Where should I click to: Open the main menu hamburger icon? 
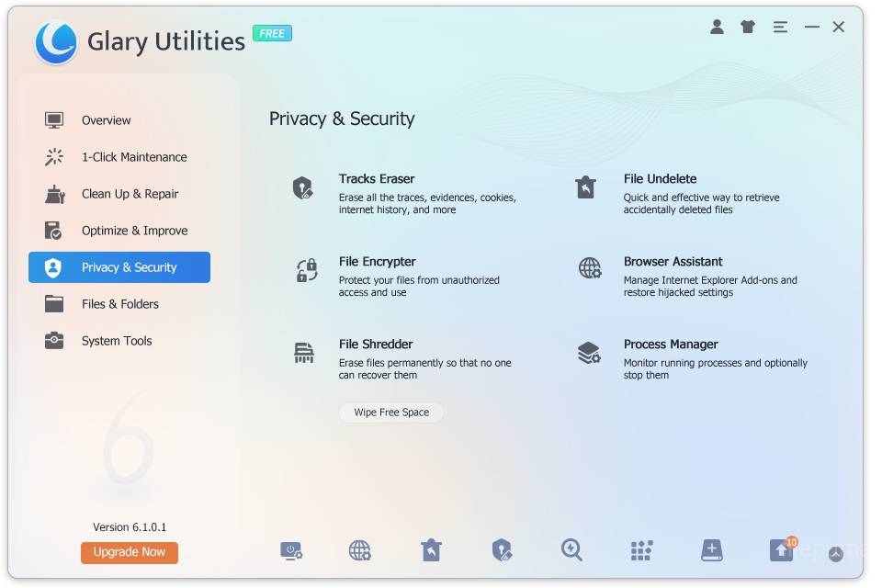(x=780, y=27)
